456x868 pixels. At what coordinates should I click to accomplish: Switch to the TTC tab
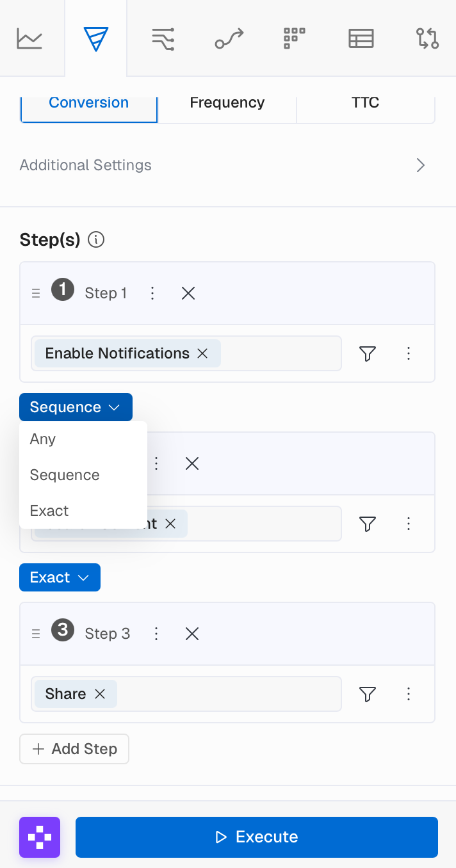pos(365,104)
